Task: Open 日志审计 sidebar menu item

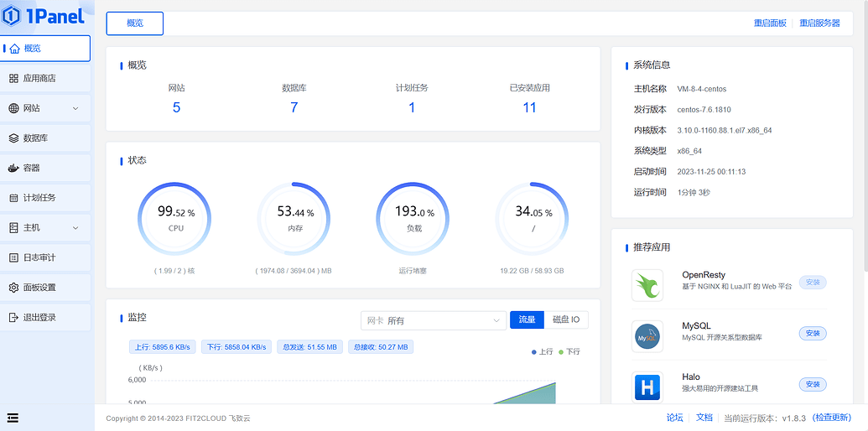Action: tap(45, 257)
